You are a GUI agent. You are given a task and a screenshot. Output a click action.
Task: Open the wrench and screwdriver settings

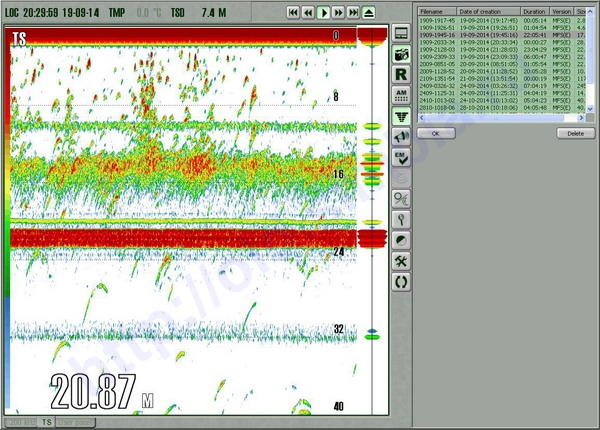coord(401,261)
